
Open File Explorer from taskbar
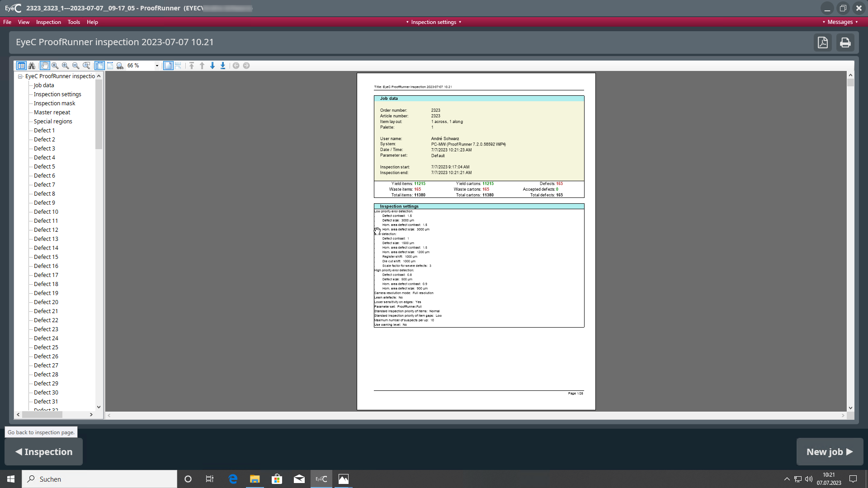click(x=255, y=479)
